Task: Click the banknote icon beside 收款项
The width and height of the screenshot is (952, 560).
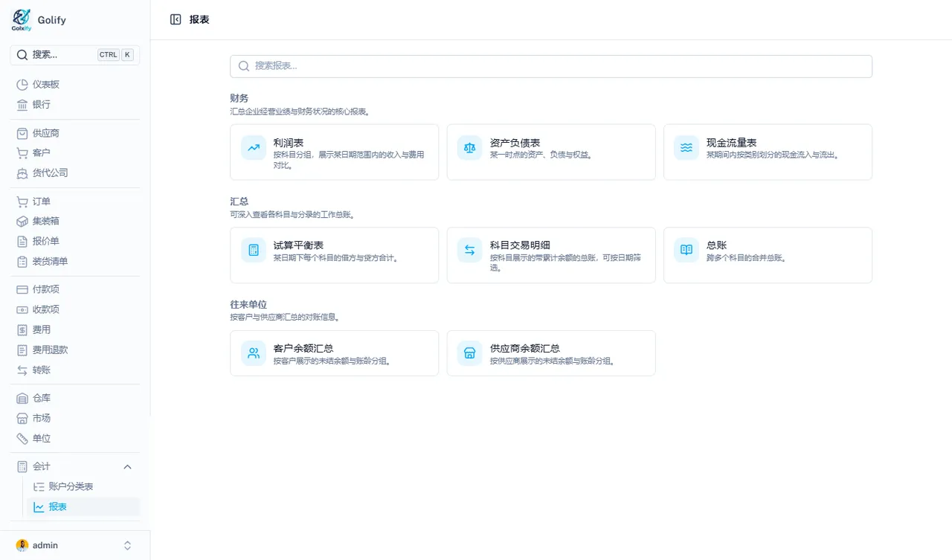Action: tap(22, 309)
